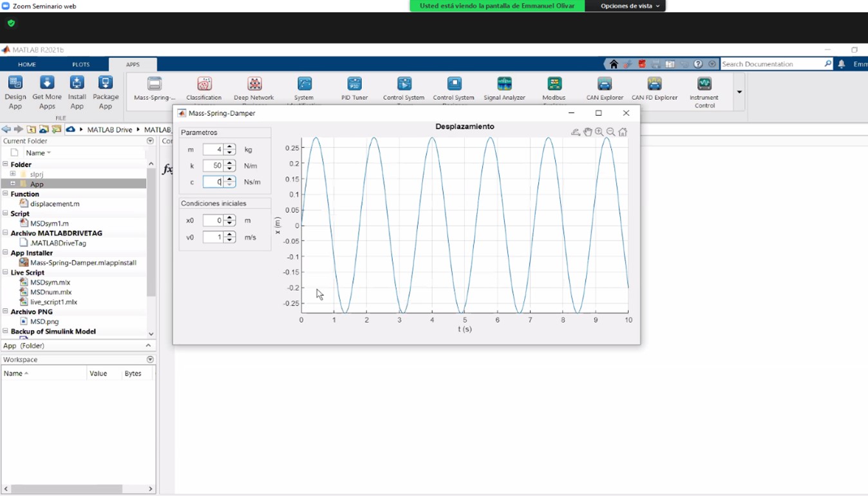Collapse the Function group in folder tree
The width and height of the screenshot is (868, 496).
(6, 194)
